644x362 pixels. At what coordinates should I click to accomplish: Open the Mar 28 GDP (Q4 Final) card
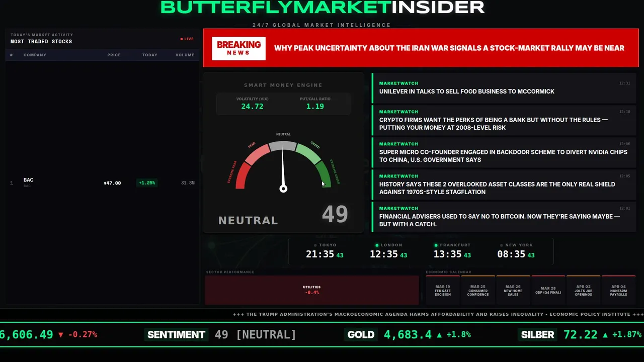pos(548,290)
